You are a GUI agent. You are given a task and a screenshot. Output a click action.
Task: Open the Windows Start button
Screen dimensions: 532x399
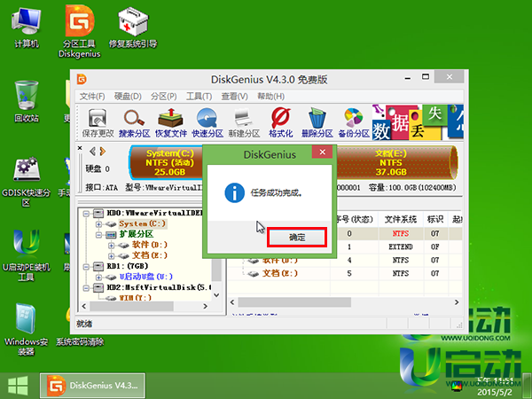point(18,386)
